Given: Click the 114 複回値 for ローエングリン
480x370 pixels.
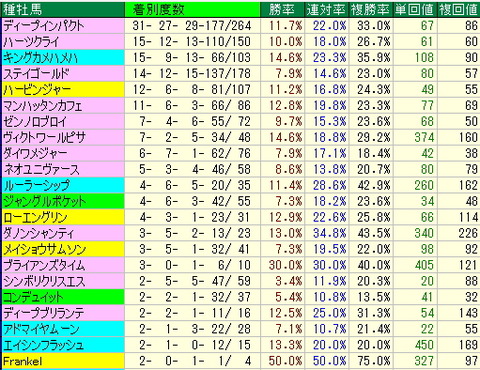Looking at the screenshot, I should [x=468, y=218].
